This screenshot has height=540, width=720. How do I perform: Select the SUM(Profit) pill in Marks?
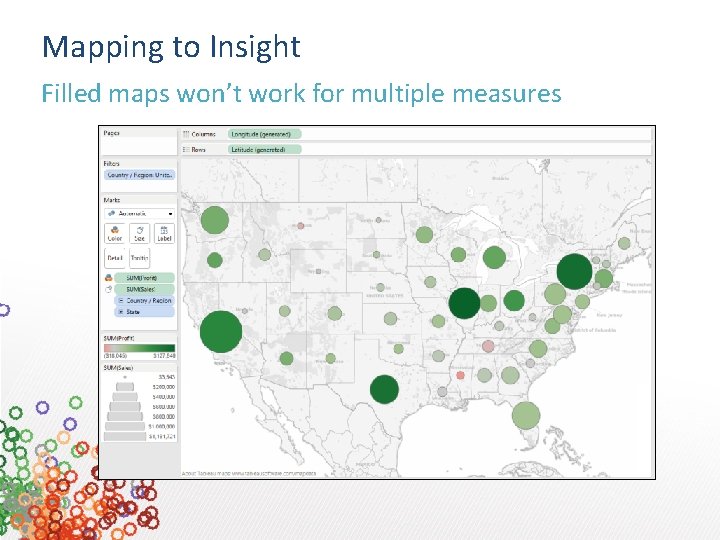144,278
